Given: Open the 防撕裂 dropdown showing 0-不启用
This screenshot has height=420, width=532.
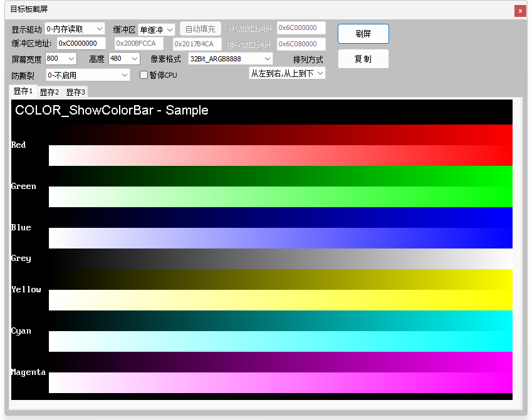Looking at the screenshot, I should click(x=88, y=75).
